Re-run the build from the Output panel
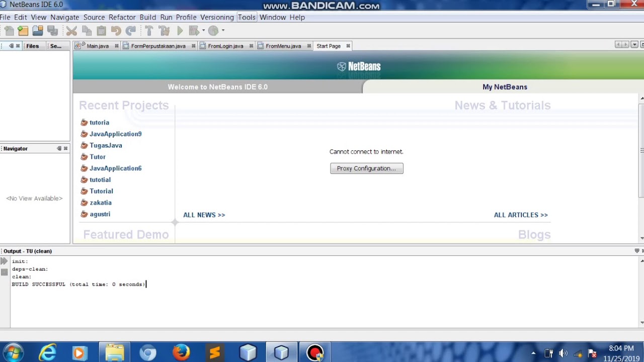The image size is (644, 362). [4, 261]
